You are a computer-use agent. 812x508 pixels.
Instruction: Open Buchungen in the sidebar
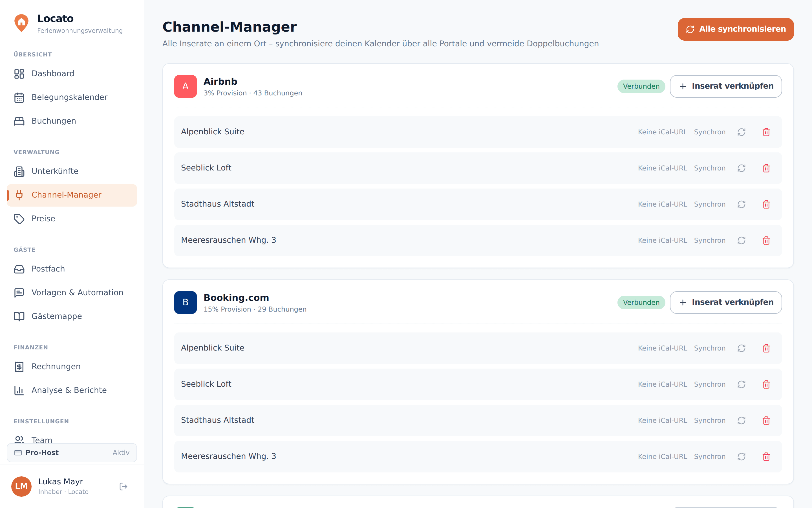tap(72, 121)
